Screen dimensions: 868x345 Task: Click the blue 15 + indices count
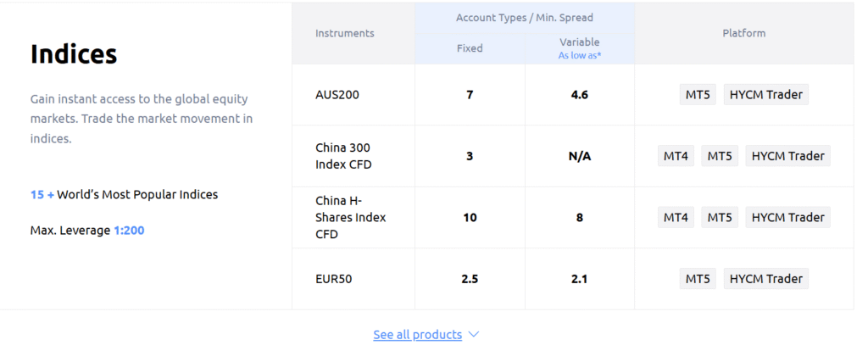click(x=42, y=195)
